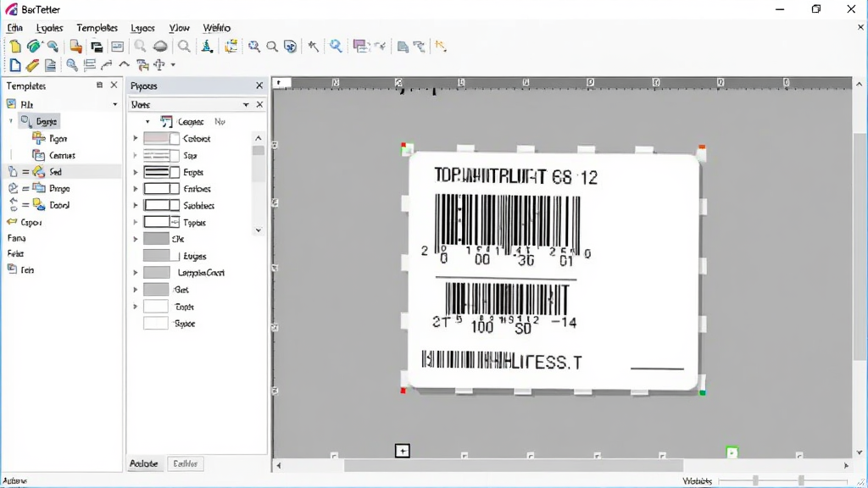
Task: Switch to the Eadites tab
Action: 185,463
